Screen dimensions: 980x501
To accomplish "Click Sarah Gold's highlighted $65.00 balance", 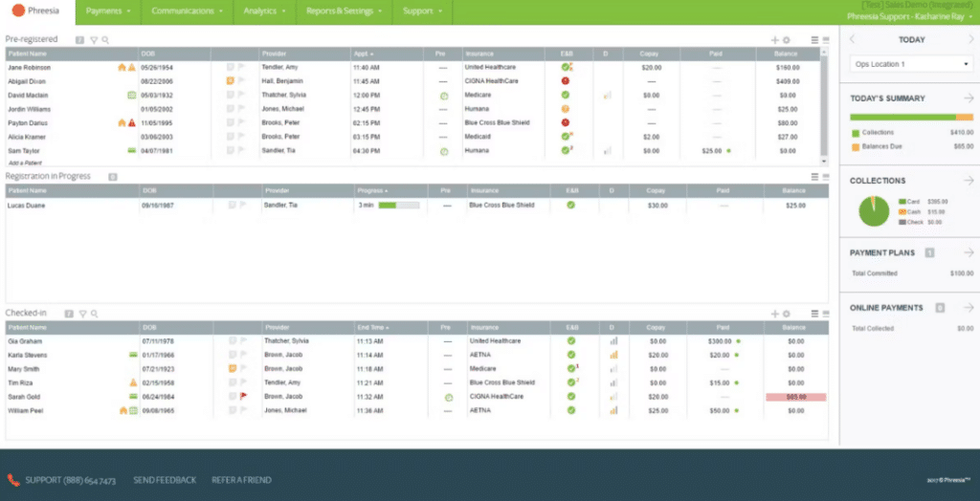I will coord(795,397).
